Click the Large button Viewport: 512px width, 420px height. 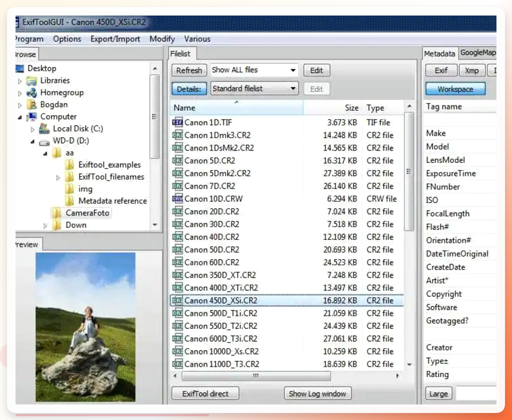point(439,394)
